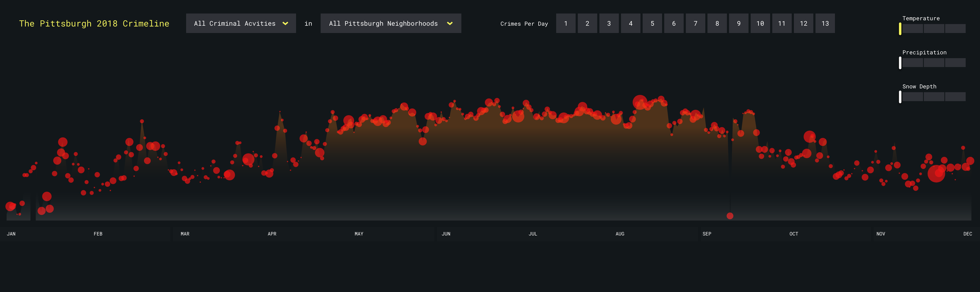Select crimes per day value 4
This screenshot has width=980, height=292.
pyautogui.click(x=631, y=23)
